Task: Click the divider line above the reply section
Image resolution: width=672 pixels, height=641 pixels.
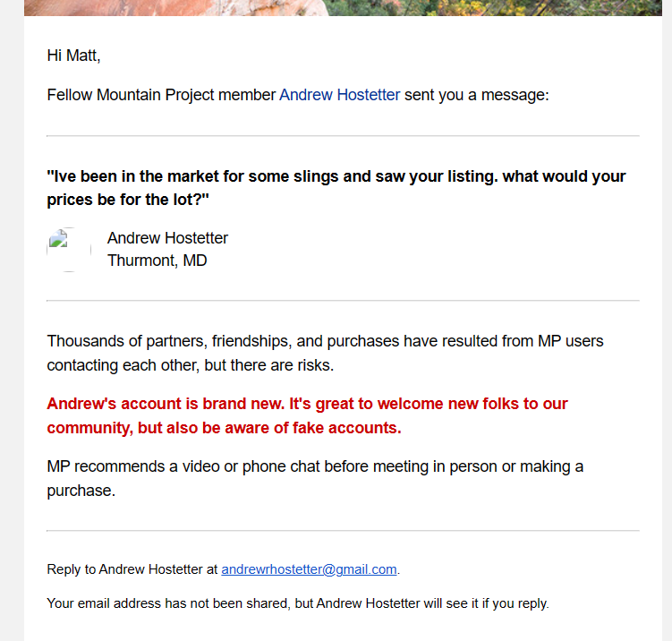Action: point(343,531)
